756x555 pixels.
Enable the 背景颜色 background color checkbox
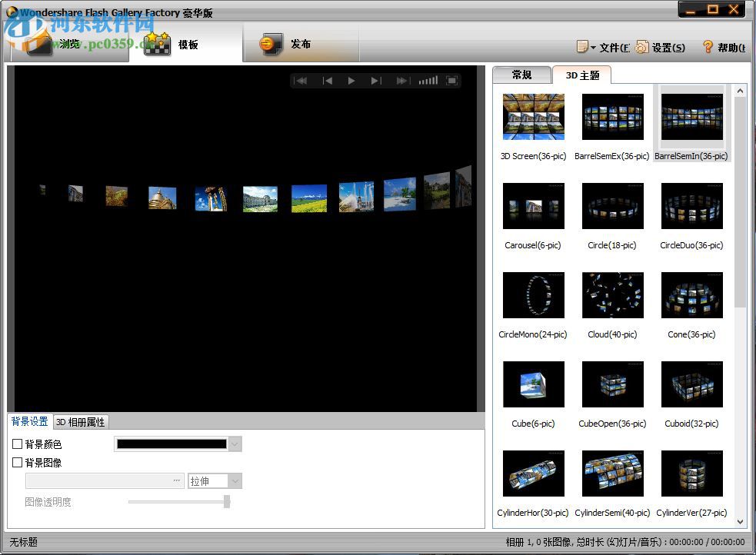click(17, 444)
